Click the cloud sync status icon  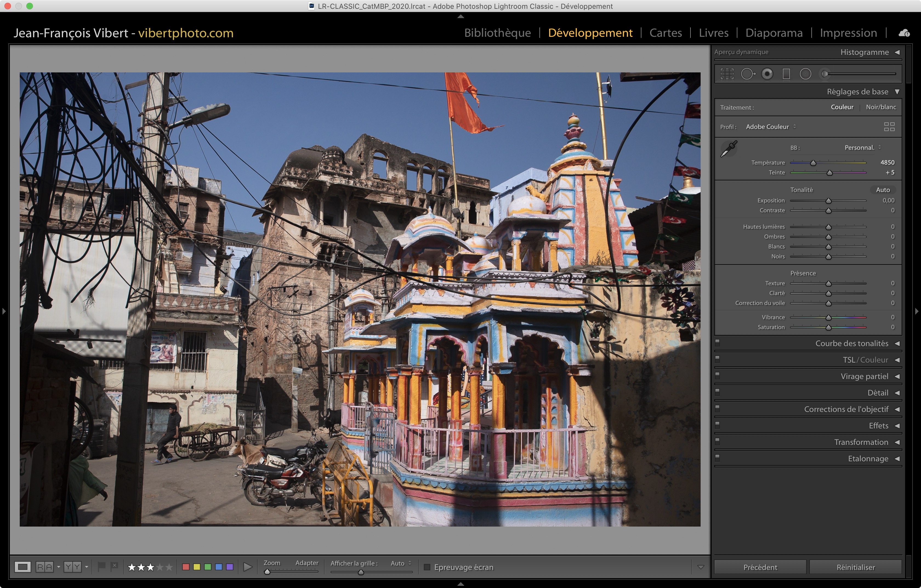(904, 33)
